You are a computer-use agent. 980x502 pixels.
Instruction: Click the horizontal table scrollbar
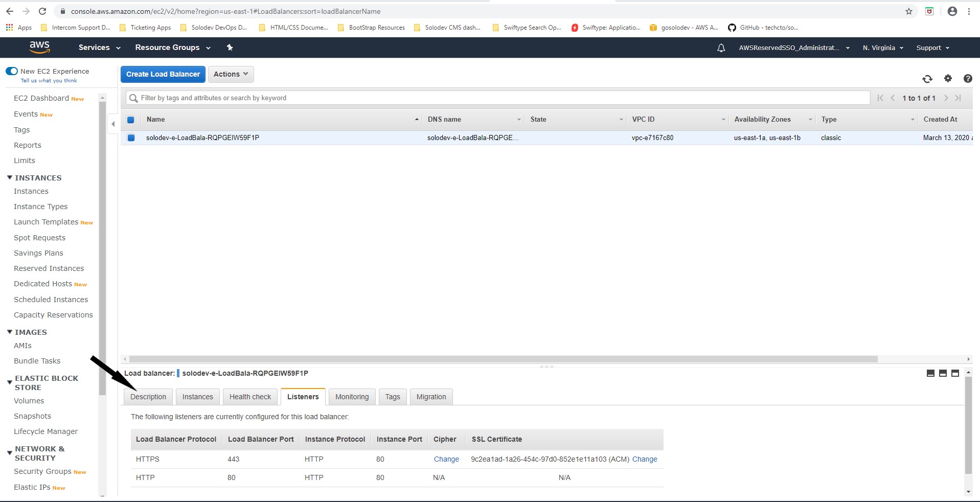point(503,359)
